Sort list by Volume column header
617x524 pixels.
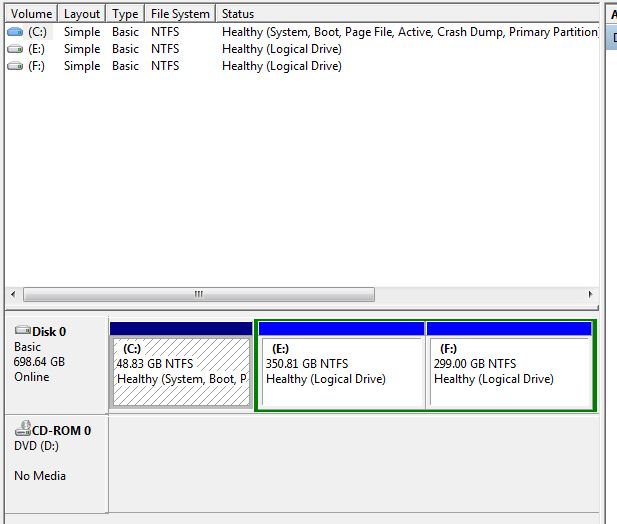point(30,14)
